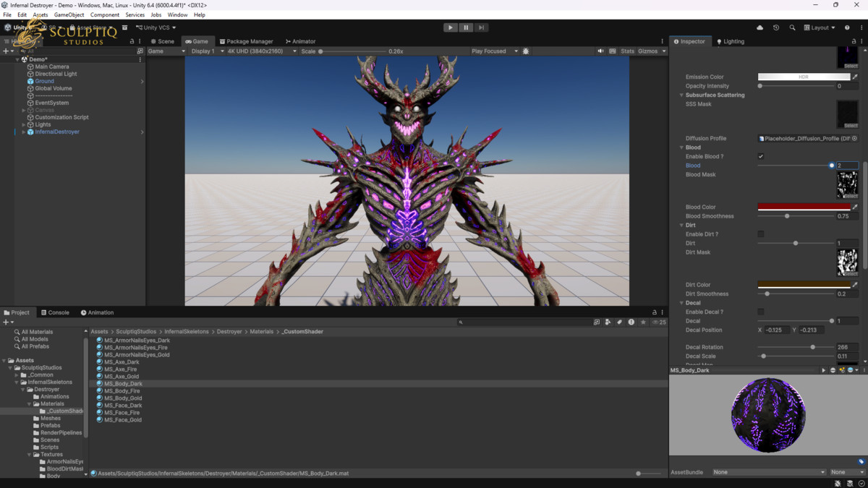Open the Layout dropdown
868x488 pixels.
820,27
